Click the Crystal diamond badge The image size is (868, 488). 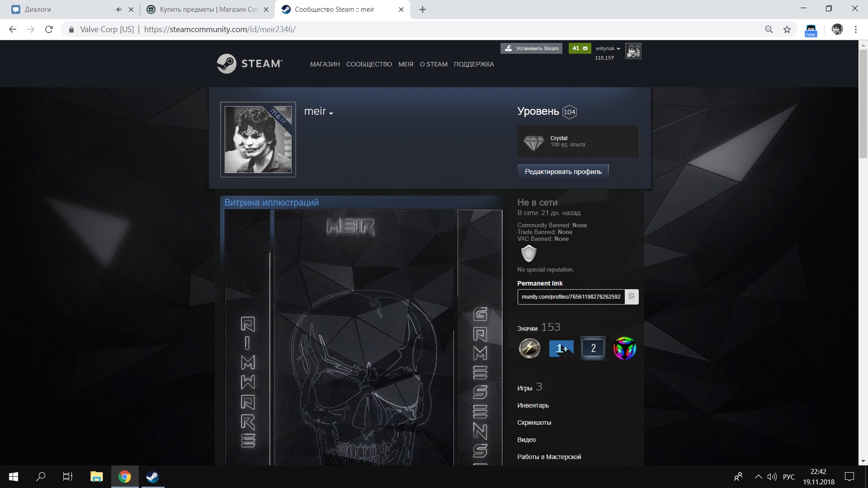[x=533, y=142]
